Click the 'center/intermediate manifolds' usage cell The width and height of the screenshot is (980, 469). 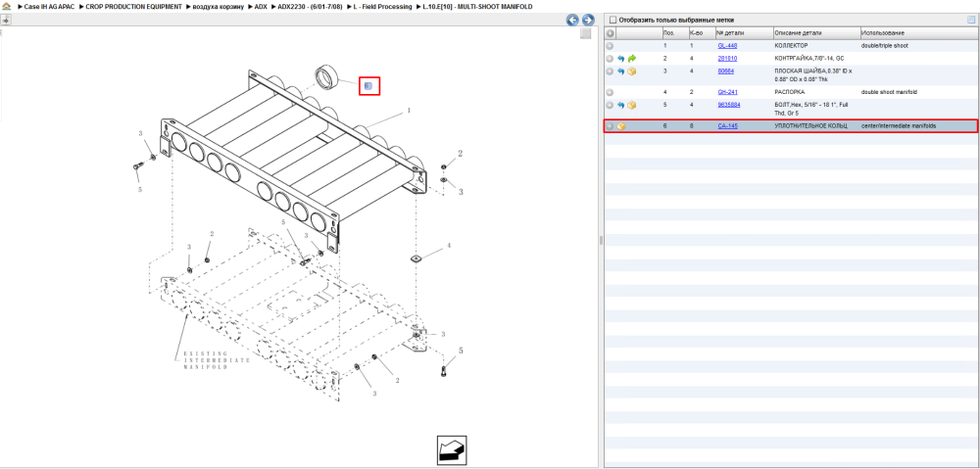point(898,126)
